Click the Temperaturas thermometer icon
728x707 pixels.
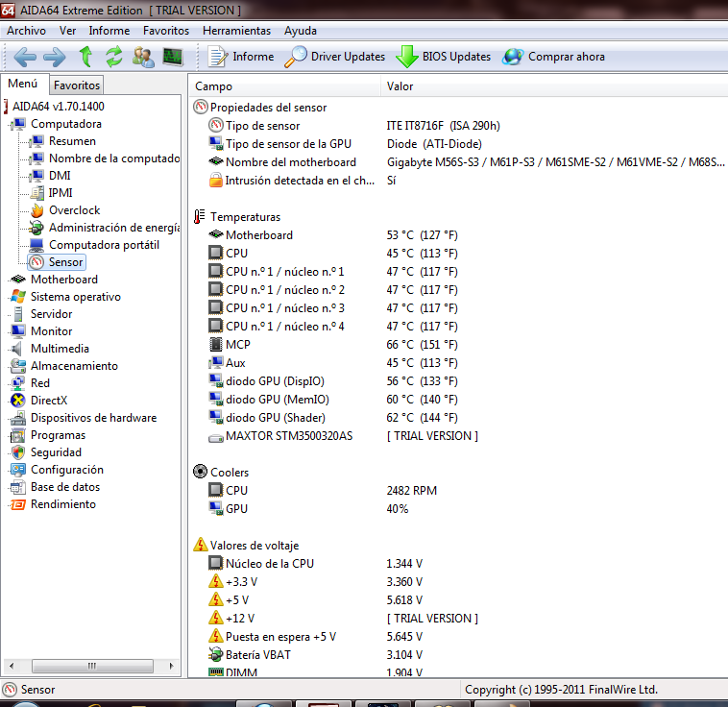coord(199,216)
